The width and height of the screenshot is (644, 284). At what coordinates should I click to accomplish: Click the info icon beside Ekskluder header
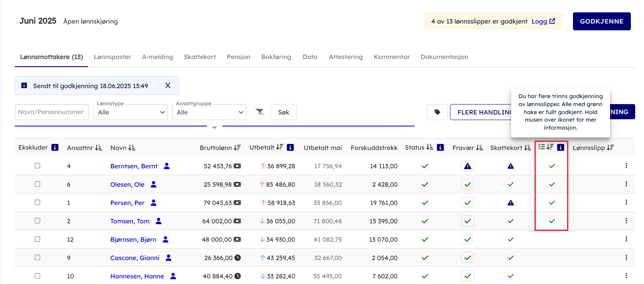click(x=55, y=148)
